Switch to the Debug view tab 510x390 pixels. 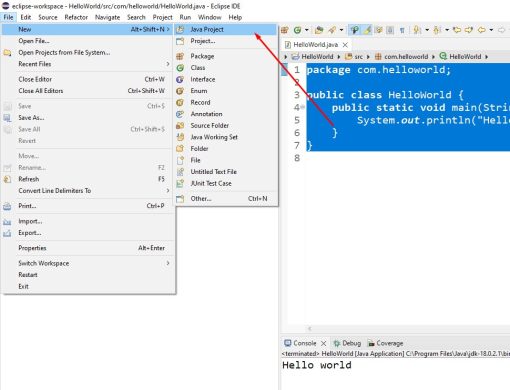point(347,343)
